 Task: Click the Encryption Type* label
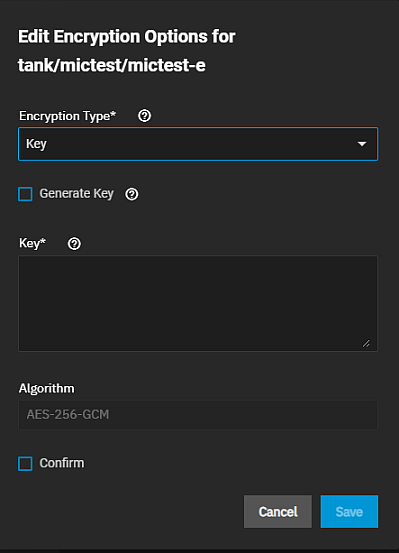[x=67, y=116]
